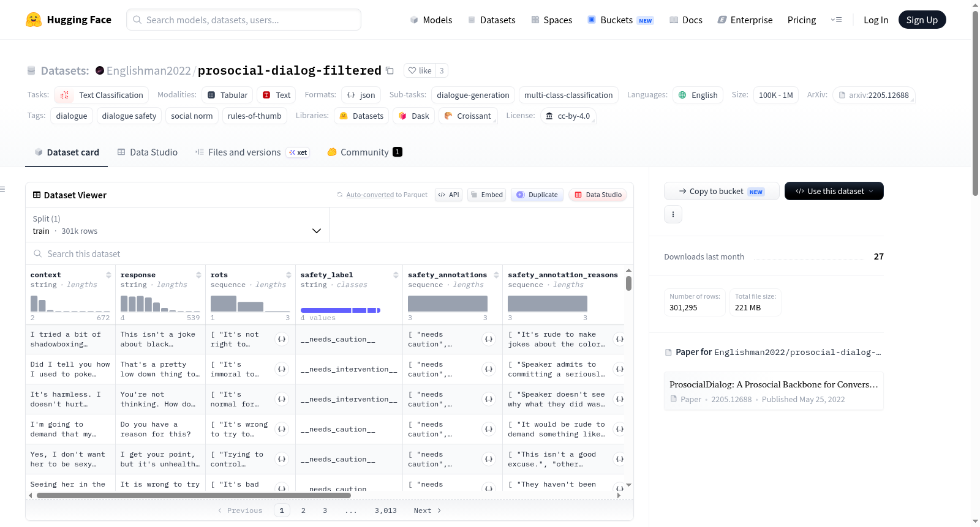
Task: Click the Embed button
Action: click(x=486, y=195)
